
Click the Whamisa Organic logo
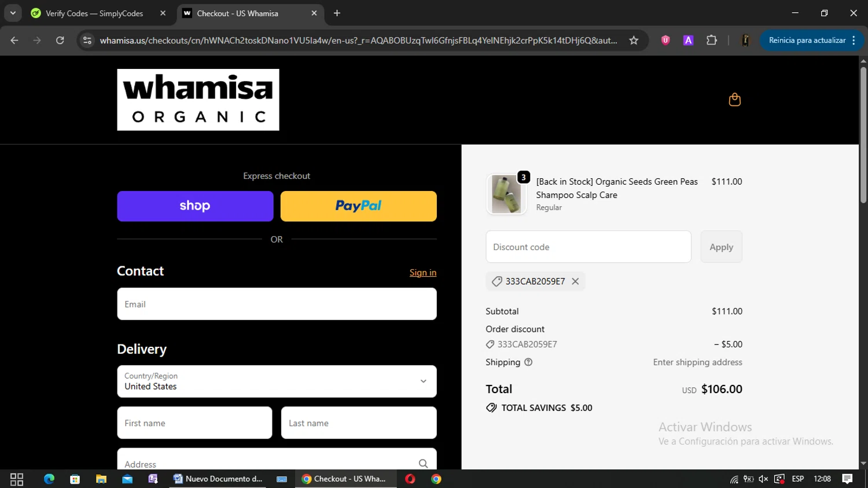click(198, 100)
